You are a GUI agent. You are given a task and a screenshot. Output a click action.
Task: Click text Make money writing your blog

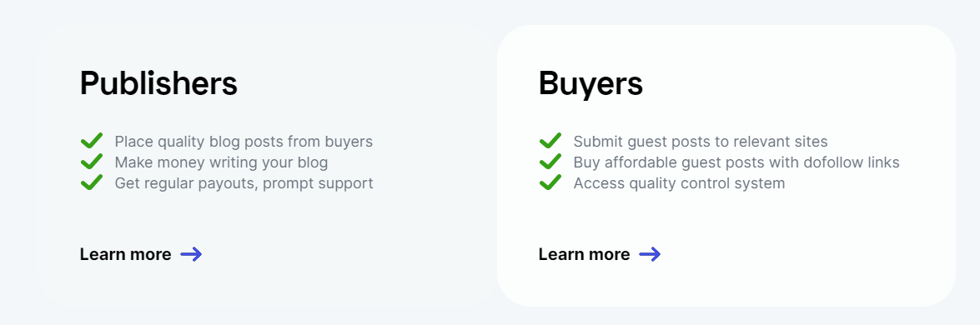[221, 162]
